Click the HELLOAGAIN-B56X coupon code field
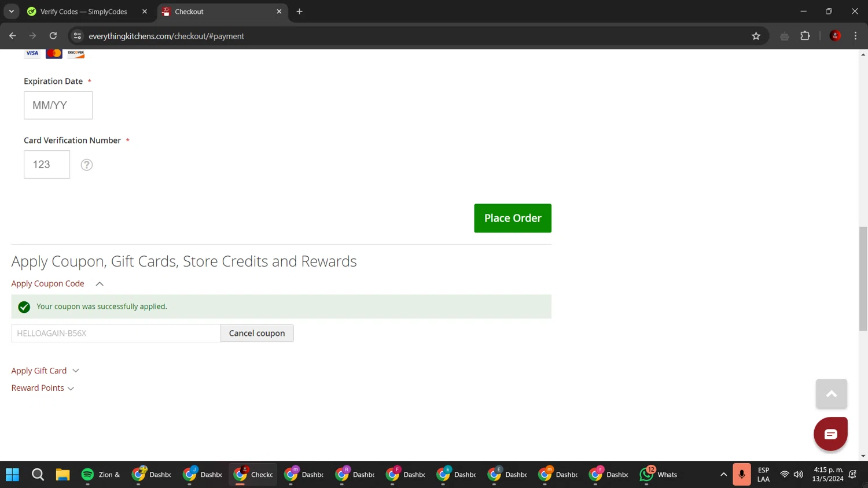Image resolution: width=868 pixels, height=488 pixels. [x=116, y=333]
